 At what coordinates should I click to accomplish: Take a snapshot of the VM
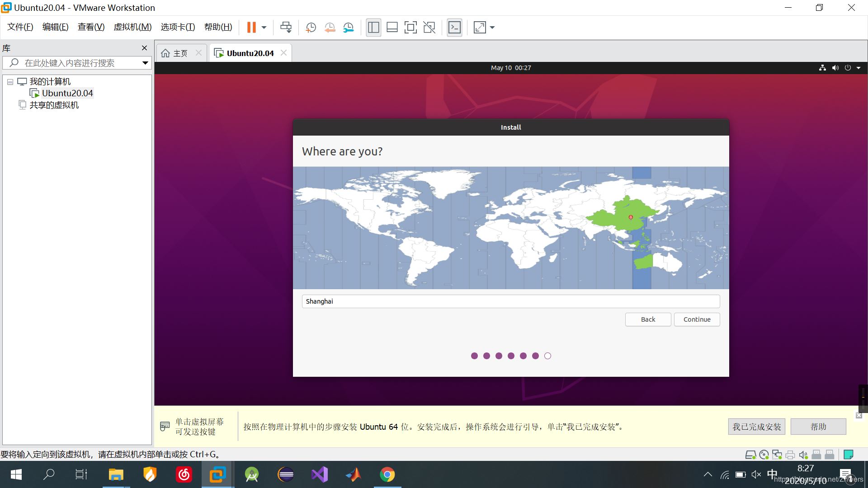(311, 28)
